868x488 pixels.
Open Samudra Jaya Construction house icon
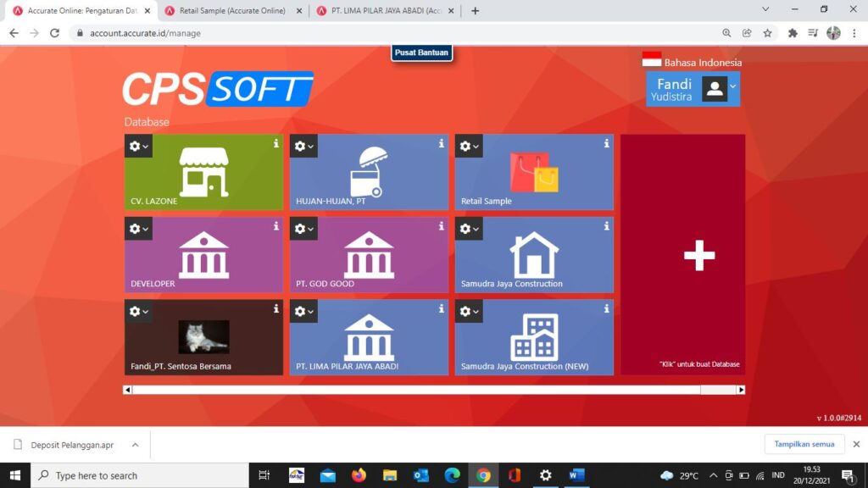point(534,254)
